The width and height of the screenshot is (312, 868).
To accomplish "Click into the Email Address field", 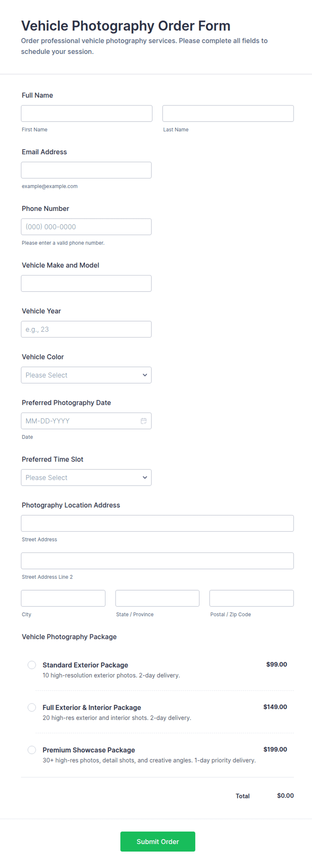I will [86, 170].
